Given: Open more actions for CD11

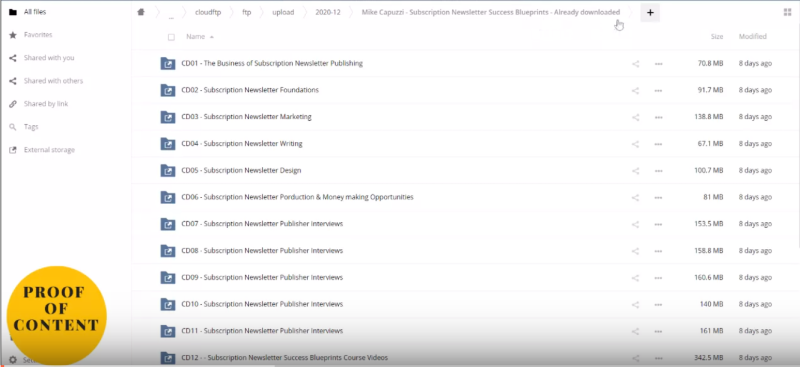Looking at the screenshot, I should (x=659, y=331).
